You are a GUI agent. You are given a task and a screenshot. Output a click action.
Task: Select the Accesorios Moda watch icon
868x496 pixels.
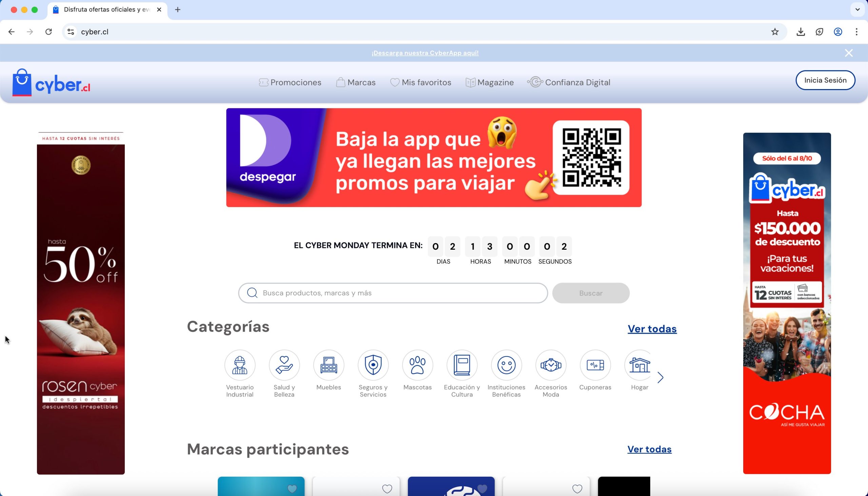[x=551, y=365]
